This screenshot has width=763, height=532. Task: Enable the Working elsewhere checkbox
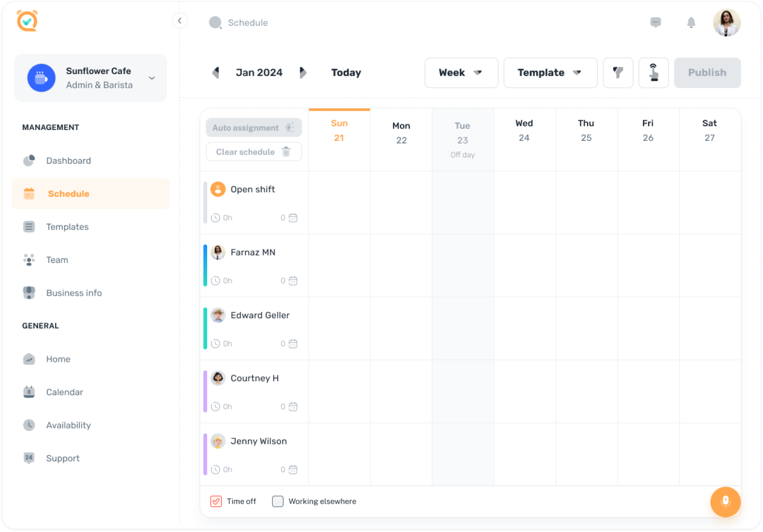tap(277, 501)
